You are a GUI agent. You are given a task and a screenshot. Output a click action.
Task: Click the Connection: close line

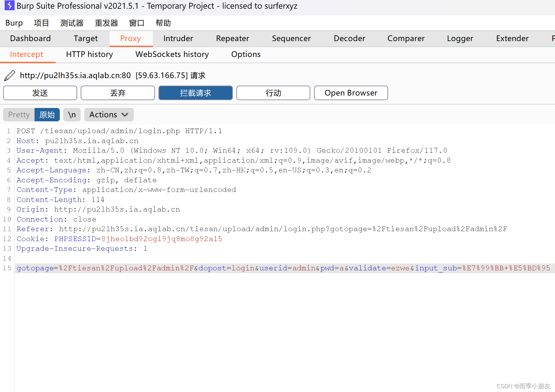click(x=56, y=219)
